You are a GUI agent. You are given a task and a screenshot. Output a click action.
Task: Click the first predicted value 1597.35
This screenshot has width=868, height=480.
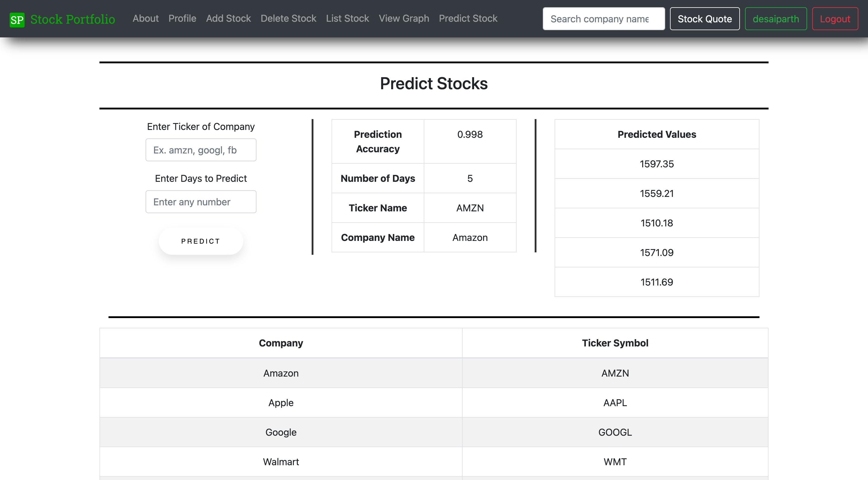tap(656, 164)
